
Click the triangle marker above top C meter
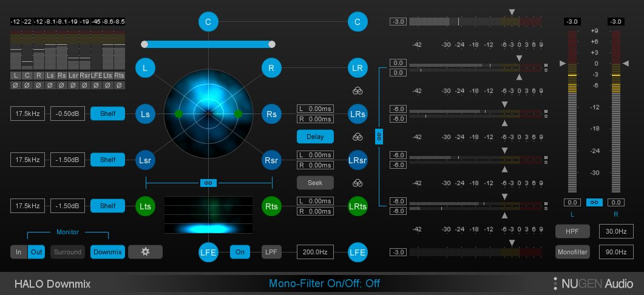511,12
